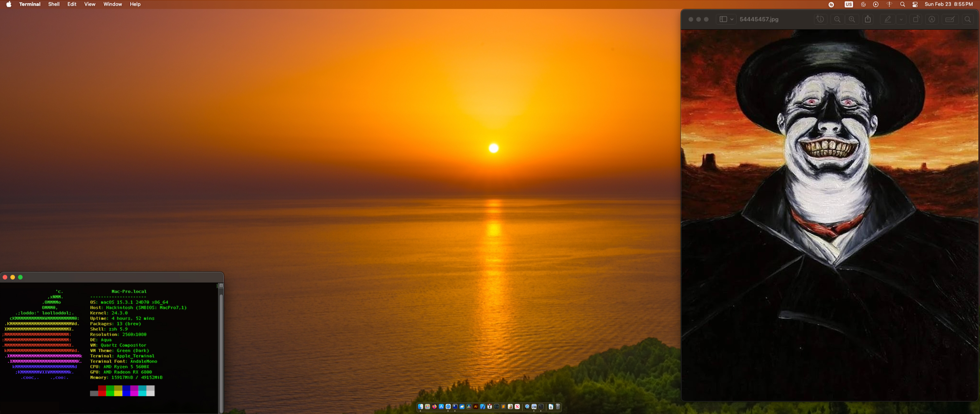Switch to Terminal in the Dock
The height and width of the screenshot is (414, 980).
coord(541,406)
